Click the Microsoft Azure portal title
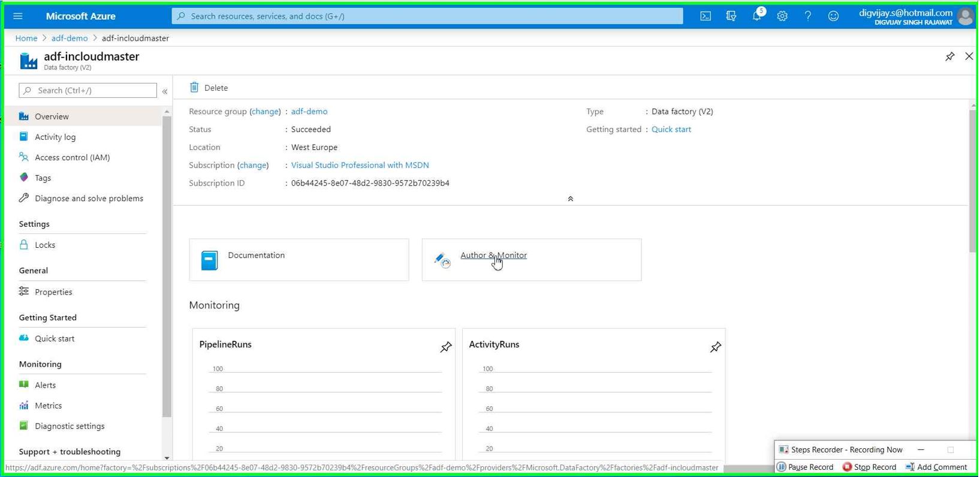The width and height of the screenshot is (980, 477). pos(81,16)
